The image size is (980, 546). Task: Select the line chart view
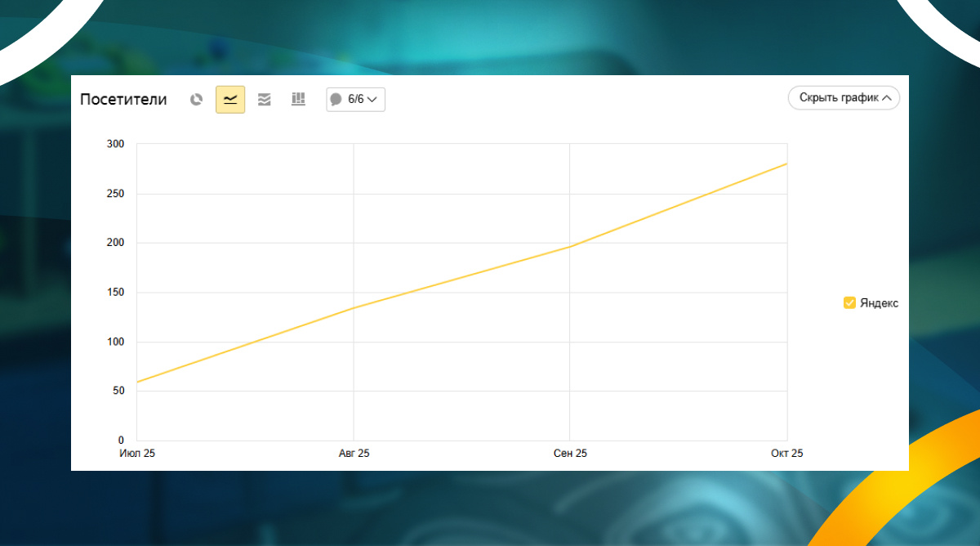230,100
